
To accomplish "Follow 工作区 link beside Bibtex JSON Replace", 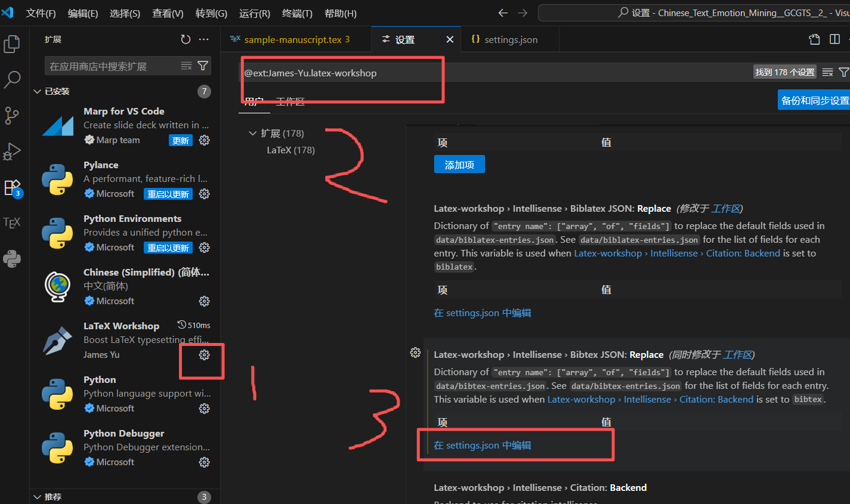I will pyautogui.click(x=737, y=354).
